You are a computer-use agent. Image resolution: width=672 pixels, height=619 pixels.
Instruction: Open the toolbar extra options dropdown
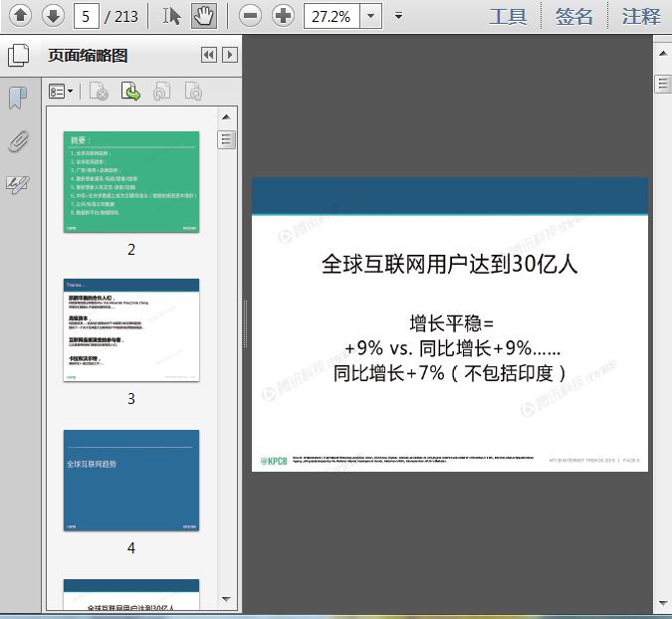click(398, 16)
